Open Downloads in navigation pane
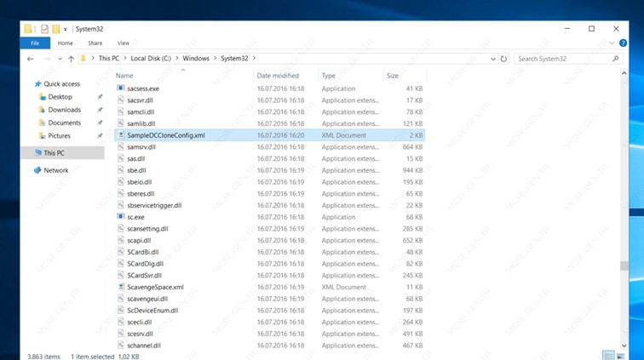The width and height of the screenshot is (644, 360). (x=64, y=110)
